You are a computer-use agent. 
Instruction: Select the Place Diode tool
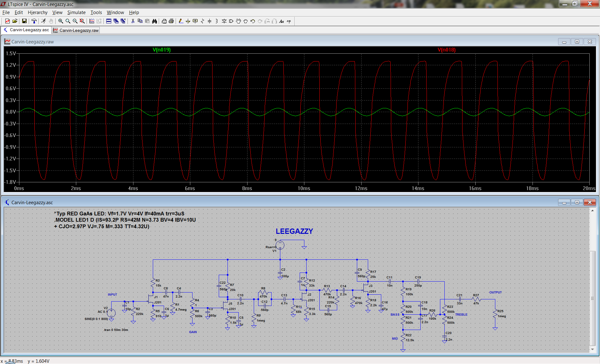(224, 21)
